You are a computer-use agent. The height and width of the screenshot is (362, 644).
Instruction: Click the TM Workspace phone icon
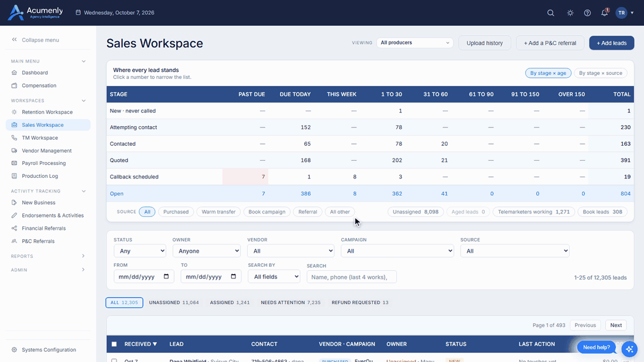tap(15, 138)
